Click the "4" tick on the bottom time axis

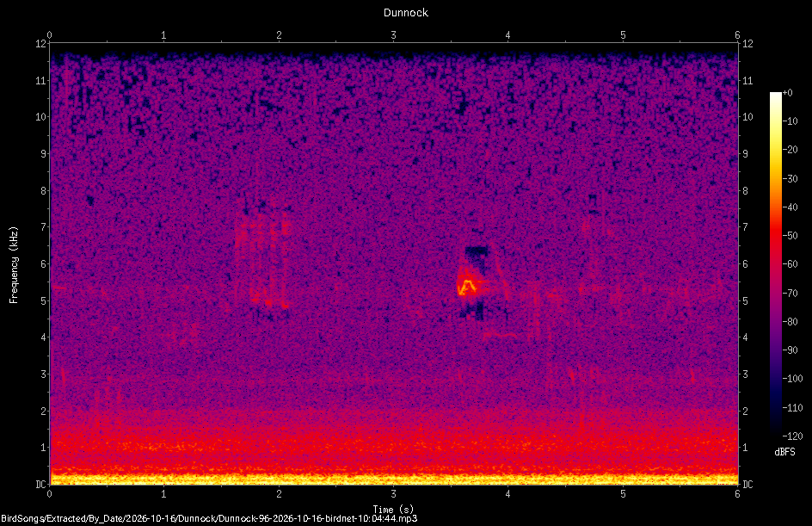[508, 494]
